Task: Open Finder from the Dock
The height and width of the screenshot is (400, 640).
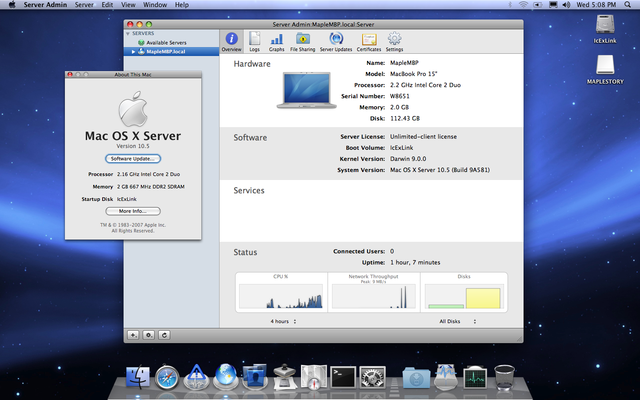Action: coord(138,376)
